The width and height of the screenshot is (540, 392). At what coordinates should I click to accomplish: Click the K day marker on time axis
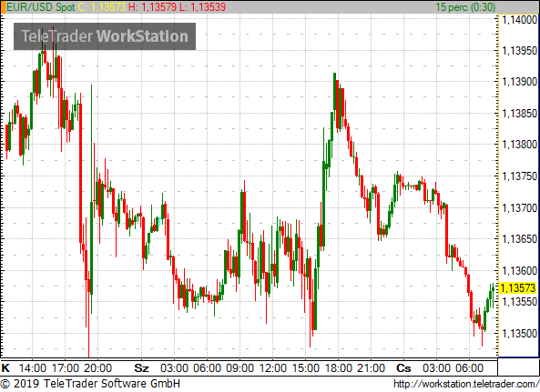point(5,368)
